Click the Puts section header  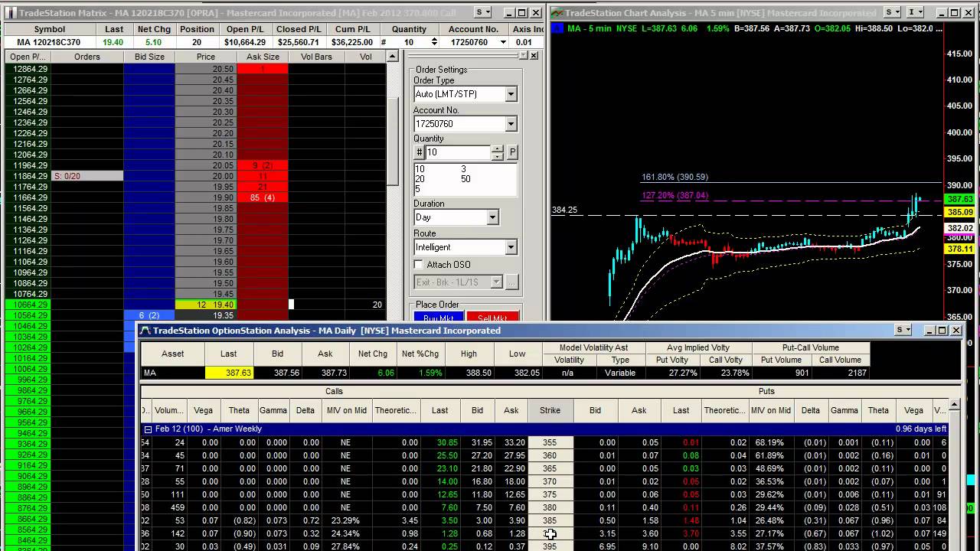(766, 391)
